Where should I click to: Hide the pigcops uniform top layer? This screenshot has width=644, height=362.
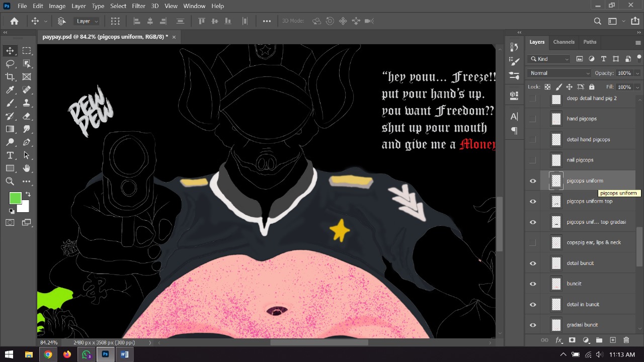pyautogui.click(x=533, y=202)
